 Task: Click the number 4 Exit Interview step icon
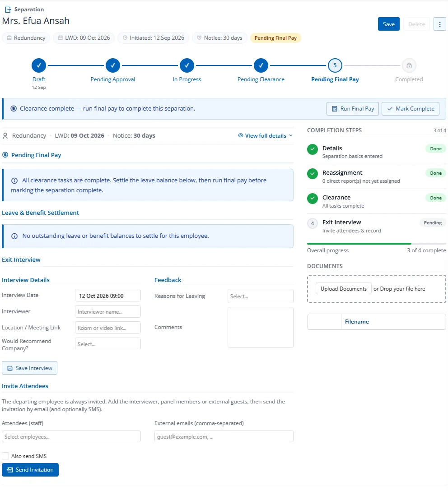(313, 223)
